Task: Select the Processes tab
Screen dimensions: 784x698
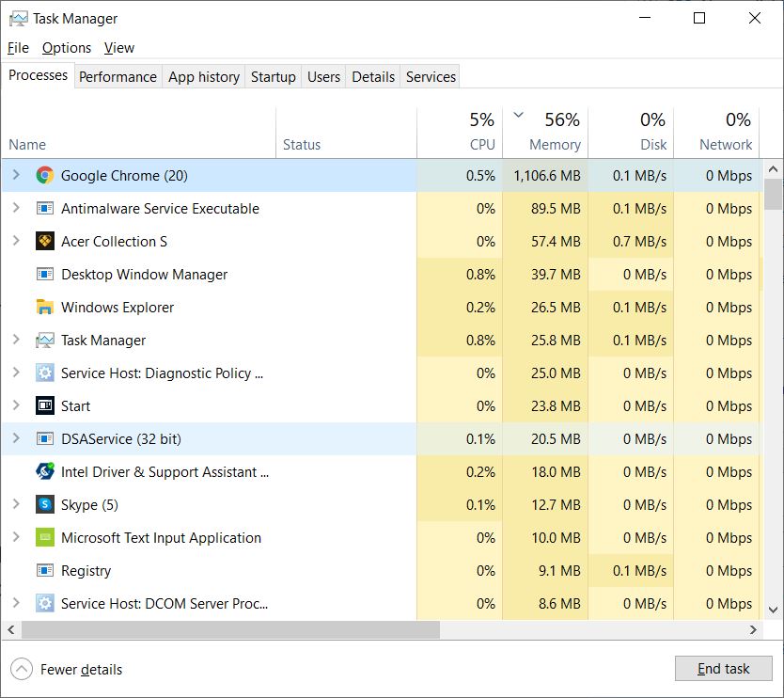Action: (x=38, y=75)
